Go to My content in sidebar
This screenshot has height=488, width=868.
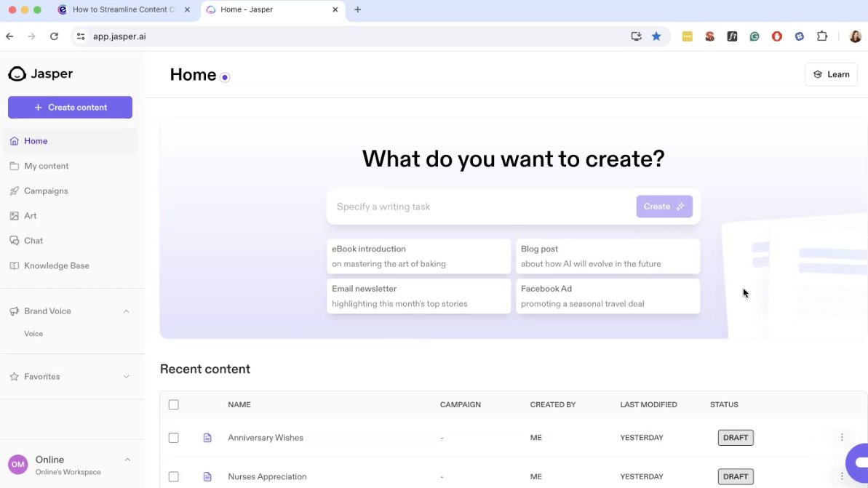46,166
